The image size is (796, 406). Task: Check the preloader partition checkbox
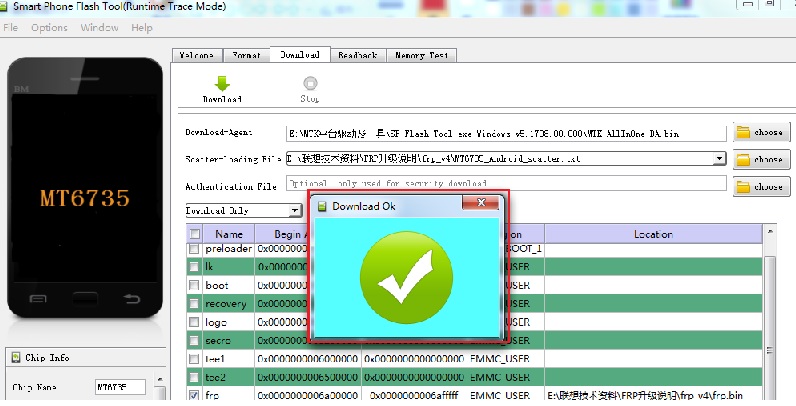tap(193, 249)
